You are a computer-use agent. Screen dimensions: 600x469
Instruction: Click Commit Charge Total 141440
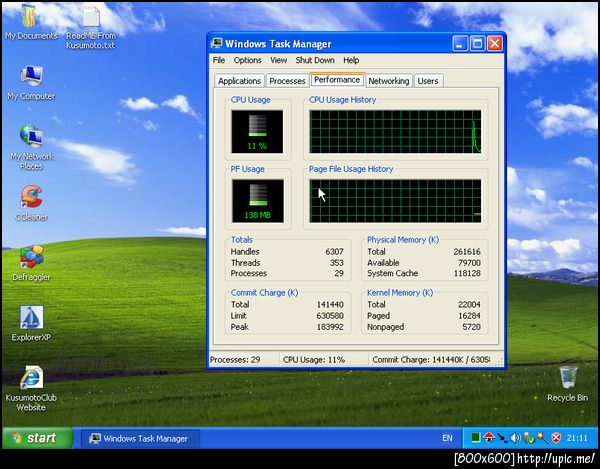coord(330,305)
